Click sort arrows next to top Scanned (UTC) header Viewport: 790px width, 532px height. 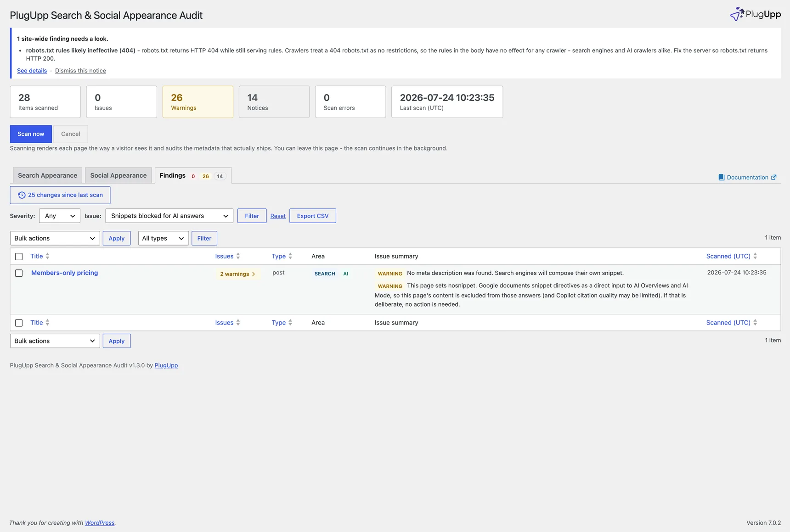tap(755, 256)
